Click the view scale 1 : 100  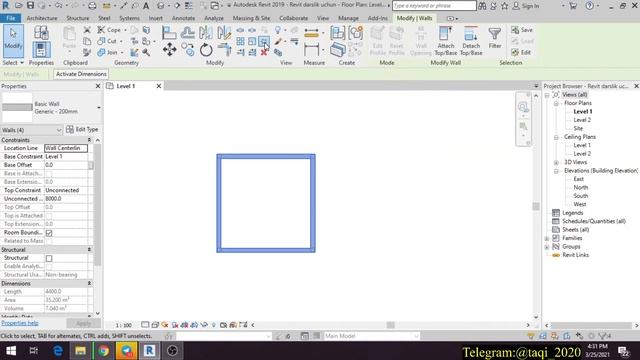click(x=123, y=325)
